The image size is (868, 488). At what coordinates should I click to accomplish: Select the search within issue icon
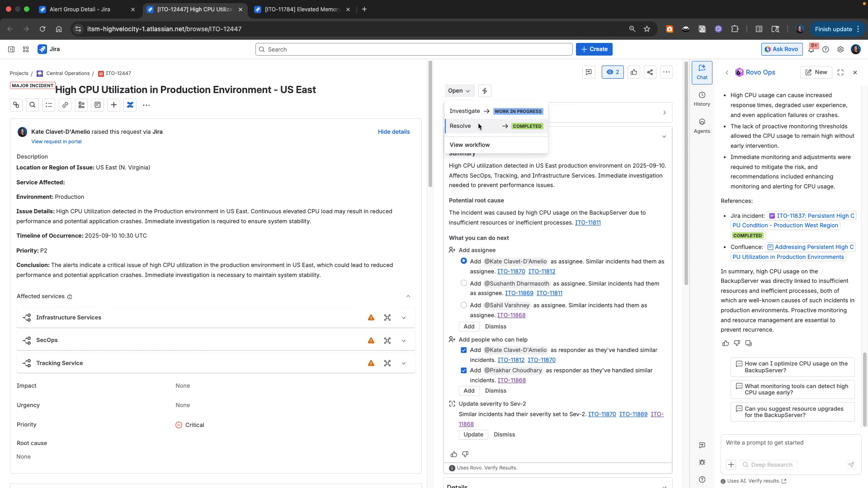coord(32,105)
